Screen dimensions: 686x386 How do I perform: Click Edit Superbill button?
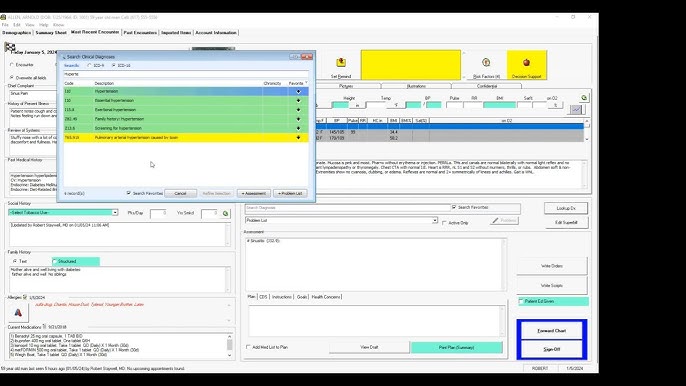coord(566,222)
